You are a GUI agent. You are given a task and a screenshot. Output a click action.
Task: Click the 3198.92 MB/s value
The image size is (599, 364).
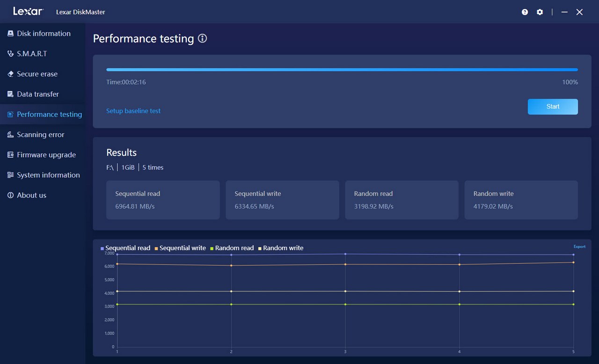(x=373, y=206)
